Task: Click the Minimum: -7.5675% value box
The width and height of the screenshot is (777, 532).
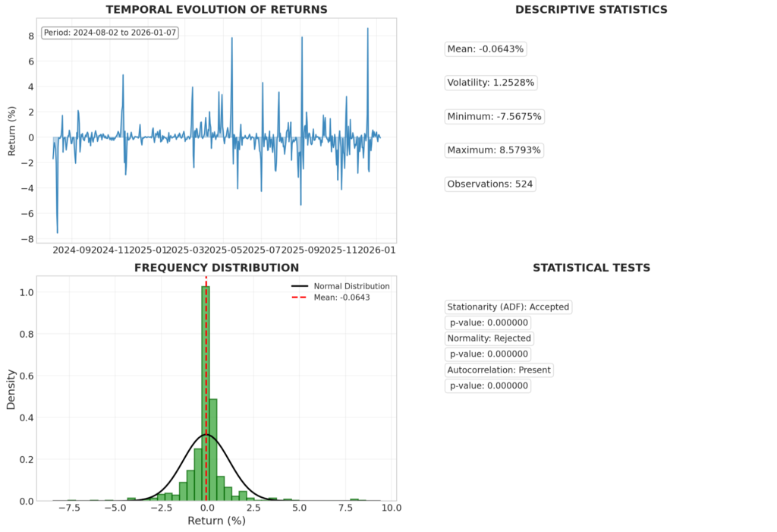Action: coord(494,117)
